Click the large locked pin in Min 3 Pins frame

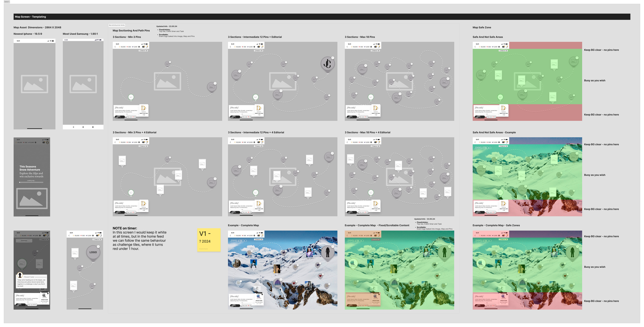[212, 87]
